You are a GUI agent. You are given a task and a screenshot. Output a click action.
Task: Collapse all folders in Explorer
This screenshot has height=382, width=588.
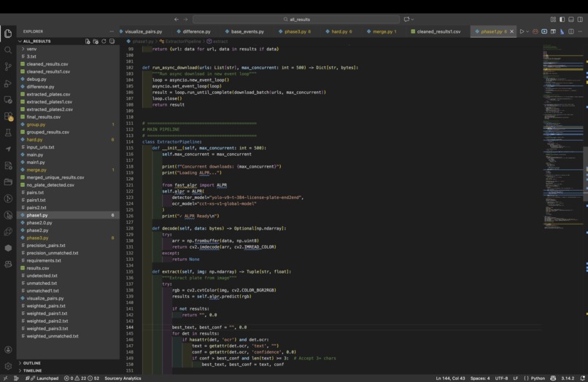coord(112,42)
